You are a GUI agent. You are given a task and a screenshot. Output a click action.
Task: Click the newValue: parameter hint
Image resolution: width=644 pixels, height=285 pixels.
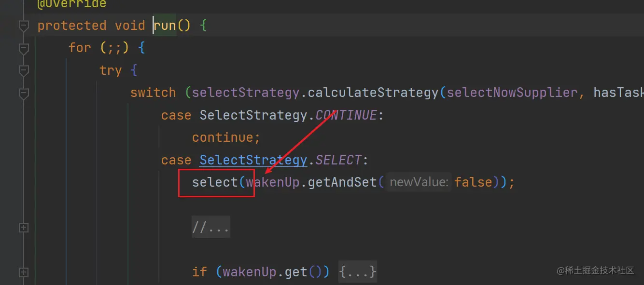coord(419,182)
